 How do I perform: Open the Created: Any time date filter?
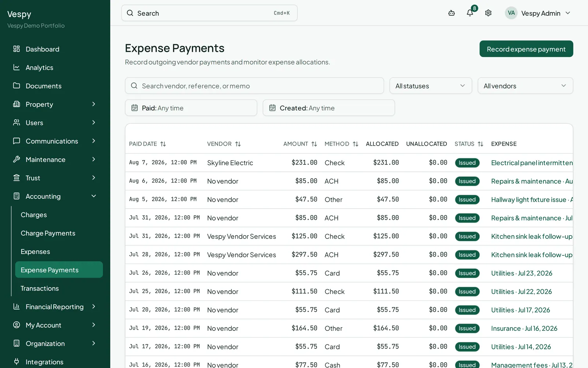coord(329,108)
